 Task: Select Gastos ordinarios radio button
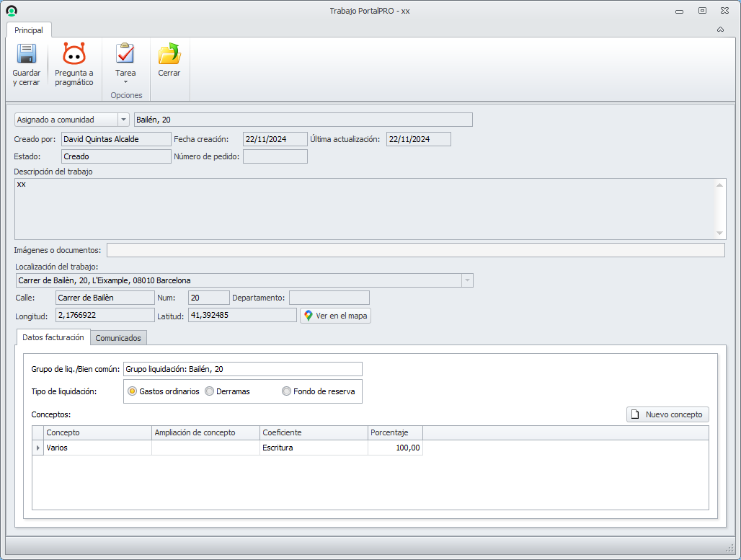133,391
